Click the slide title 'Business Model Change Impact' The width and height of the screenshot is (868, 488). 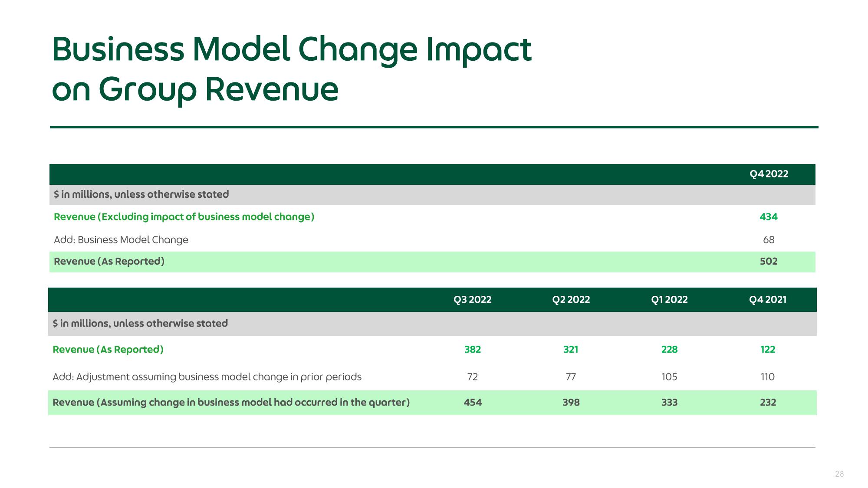pyautogui.click(x=292, y=50)
